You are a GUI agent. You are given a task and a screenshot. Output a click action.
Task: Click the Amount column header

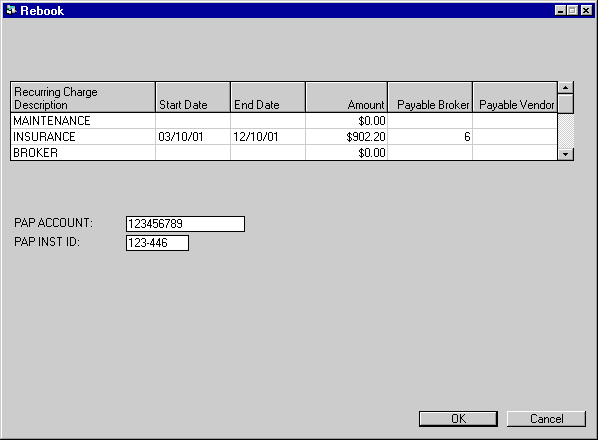[346, 97]
